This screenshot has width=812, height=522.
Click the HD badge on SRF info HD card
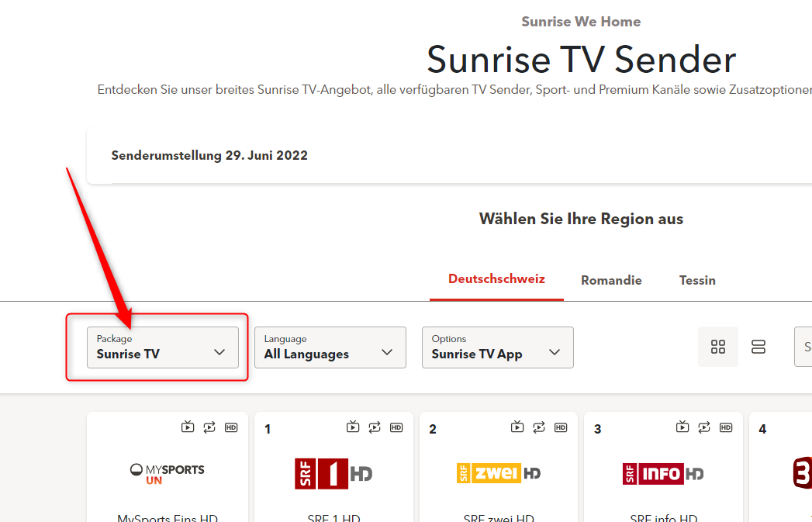pos(726,427)
